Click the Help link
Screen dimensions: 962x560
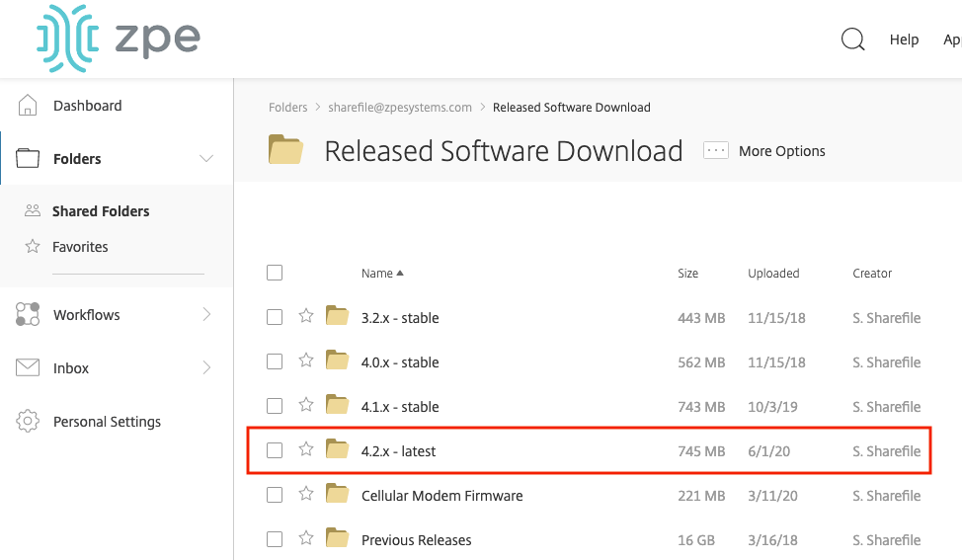[x=904, y=40]
